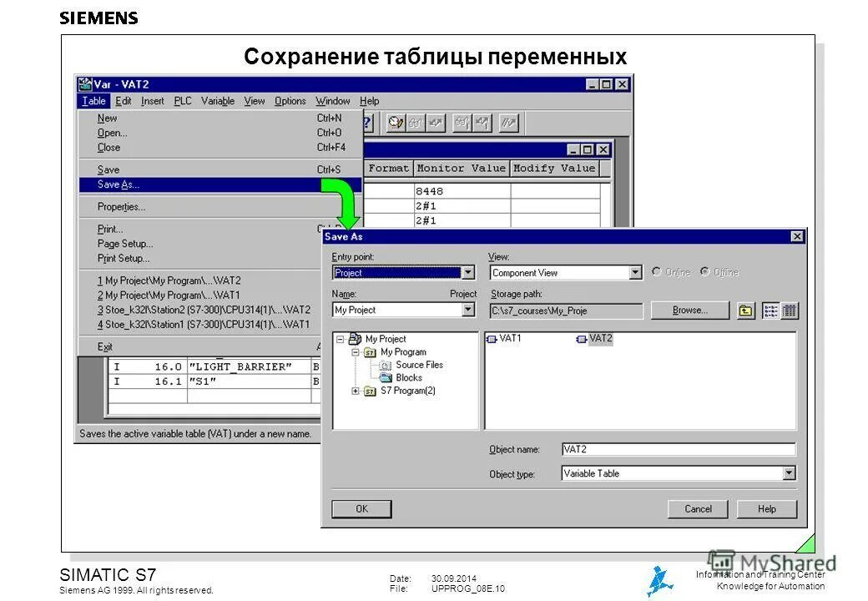
Task: Choose Open... from the Table menu
Action: [x=220, y=133]
